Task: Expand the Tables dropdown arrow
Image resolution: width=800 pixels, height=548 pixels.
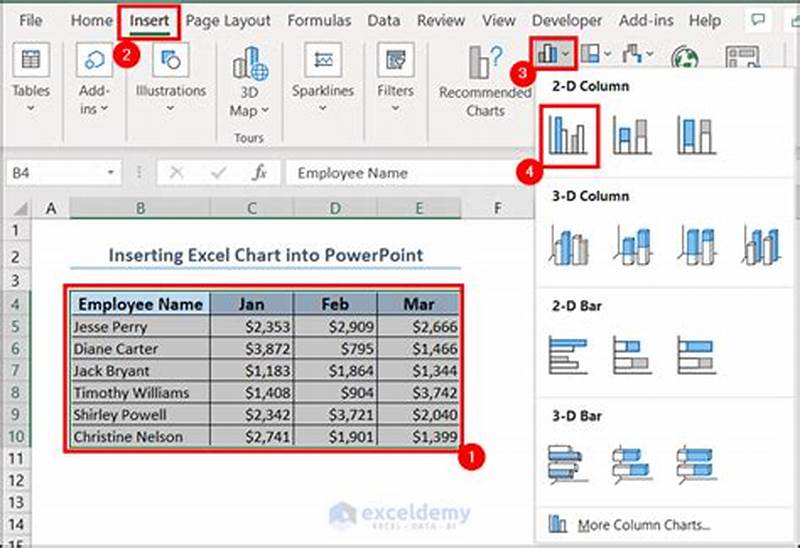Action: tap(31, 108)
